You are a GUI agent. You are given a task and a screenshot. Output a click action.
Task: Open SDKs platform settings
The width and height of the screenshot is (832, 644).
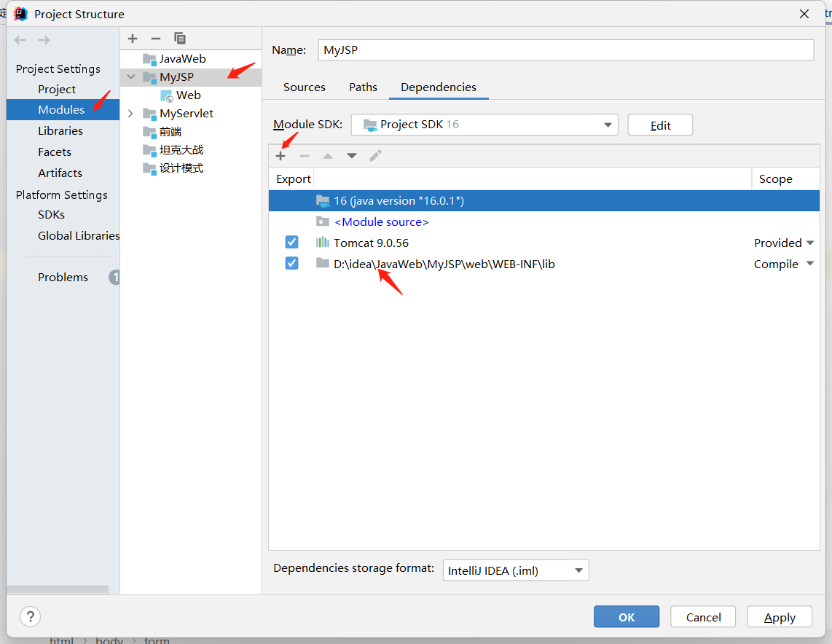point(52,214)
